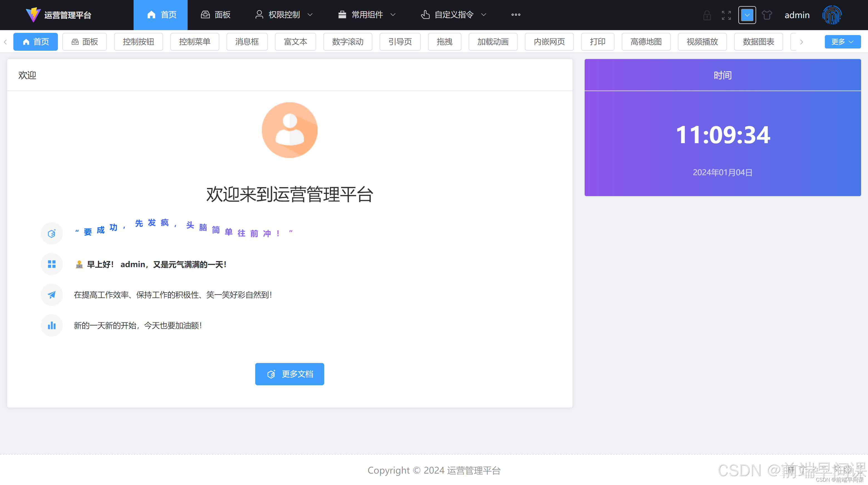Open the 加载动画 tab
This screenshot has width=868, height=485.
tap(493, 42)
